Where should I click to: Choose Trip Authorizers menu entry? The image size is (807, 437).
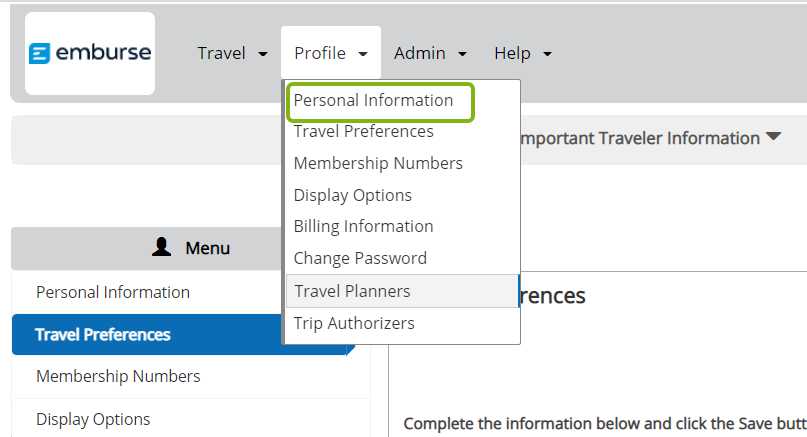(x=354, y=323)
